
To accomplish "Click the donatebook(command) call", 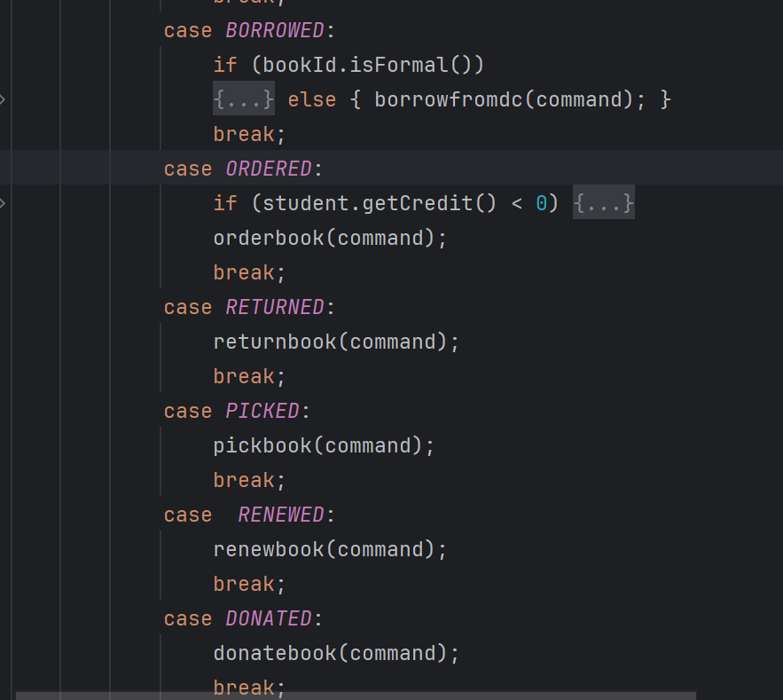I will tap(330, 654).
